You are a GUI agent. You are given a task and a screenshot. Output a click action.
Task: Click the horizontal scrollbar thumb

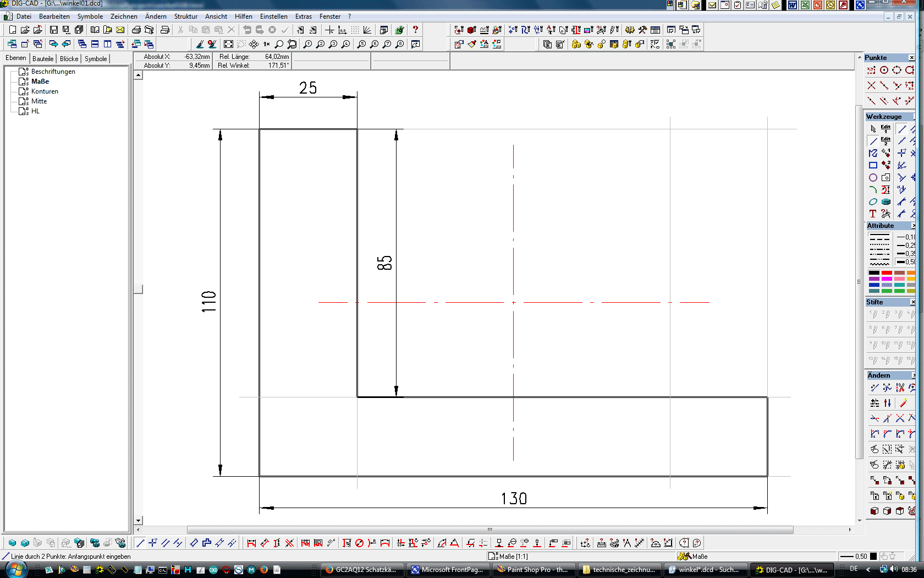coord(490,530)
